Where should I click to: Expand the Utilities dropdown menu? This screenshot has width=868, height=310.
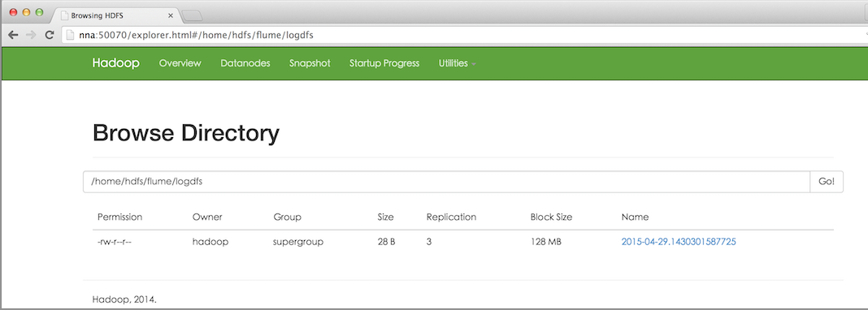[458, 63]
